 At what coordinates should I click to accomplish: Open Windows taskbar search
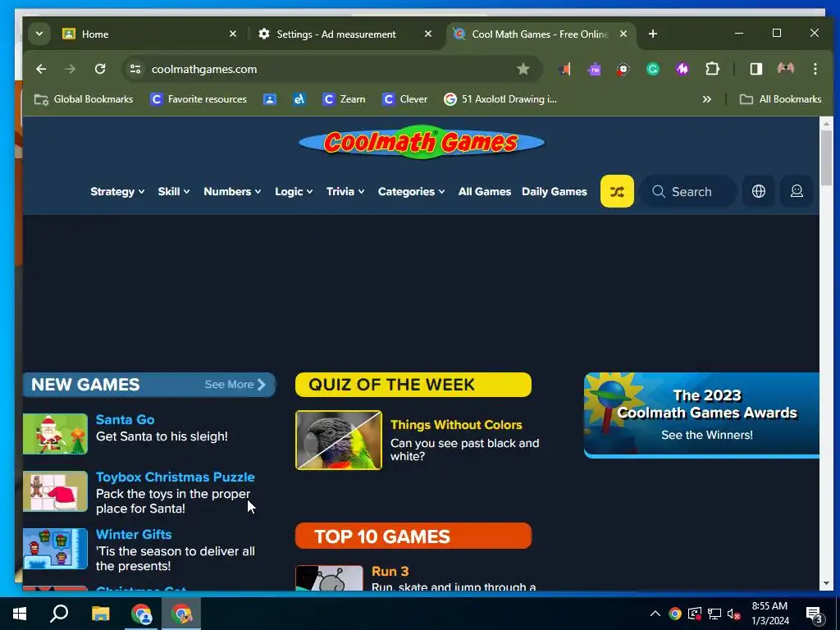[59, 614]
